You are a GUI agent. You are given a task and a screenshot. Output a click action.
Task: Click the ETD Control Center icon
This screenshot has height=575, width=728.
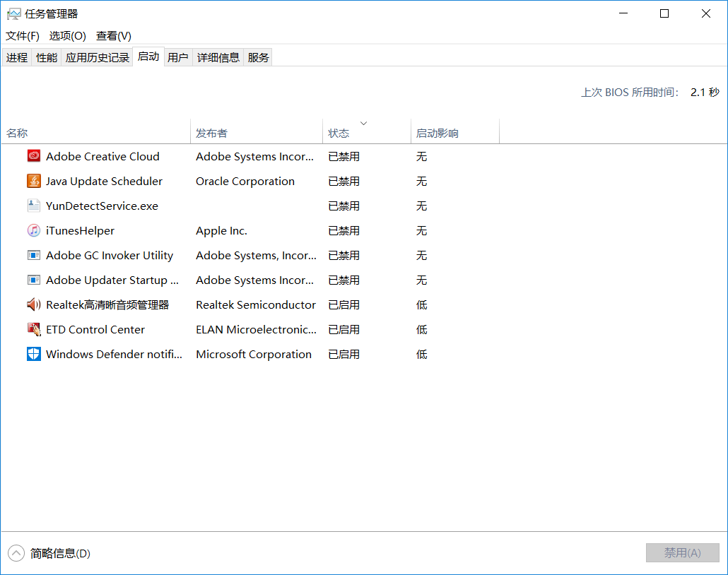[34, 329]
